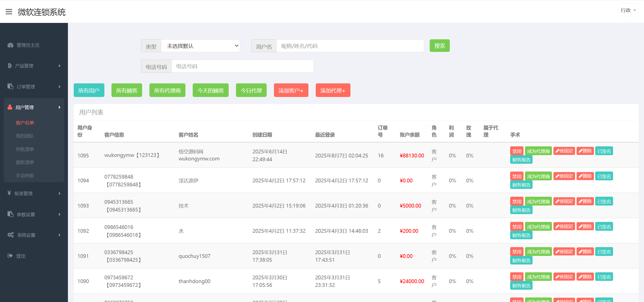Screen dimensions: 644x302
Task: Click the 参数设置 document icon
Action: click(10, 214)
